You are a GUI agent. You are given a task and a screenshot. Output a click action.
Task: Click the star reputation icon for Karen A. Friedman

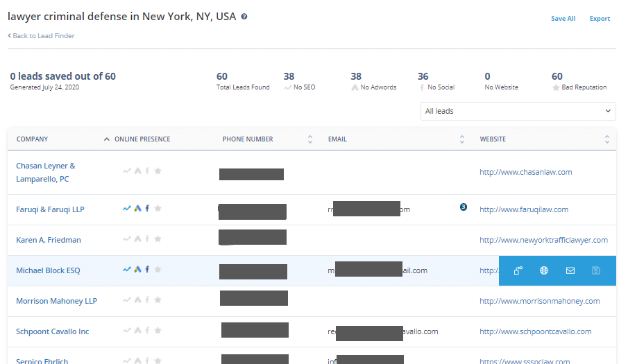(158, 239)
